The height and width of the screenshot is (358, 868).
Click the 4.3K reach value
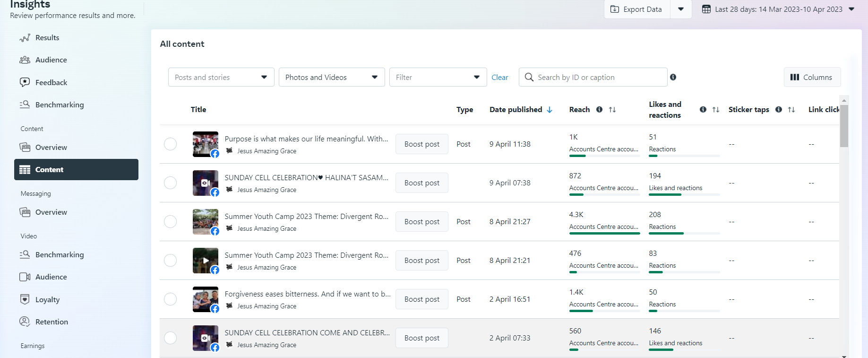click(576, 214)
